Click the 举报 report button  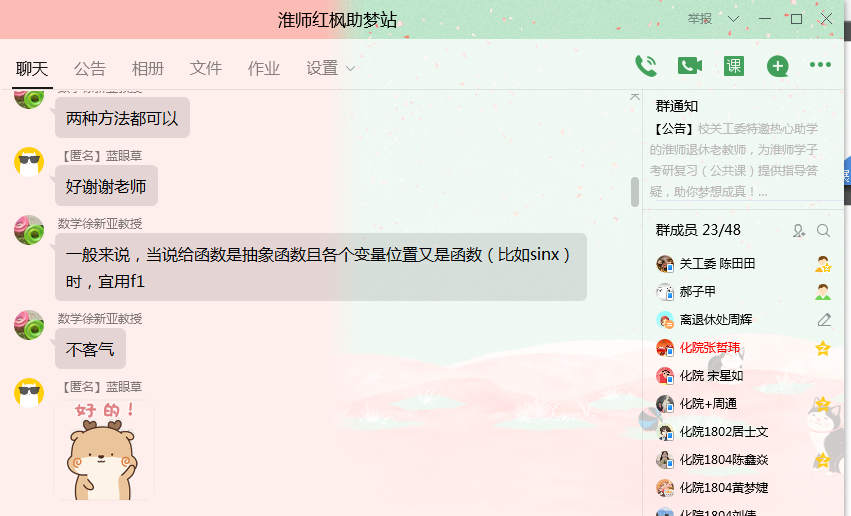click(x=700, y=19)
